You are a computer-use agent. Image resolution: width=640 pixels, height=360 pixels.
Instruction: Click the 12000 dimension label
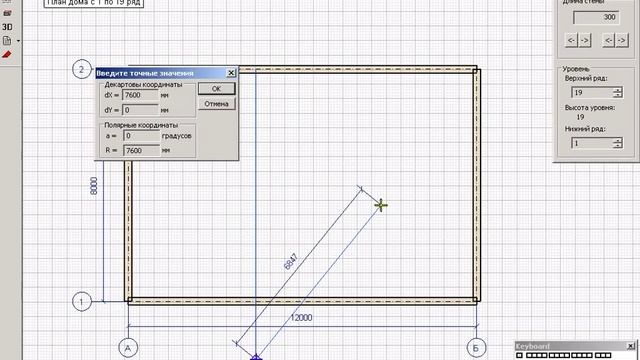point(302,318)
